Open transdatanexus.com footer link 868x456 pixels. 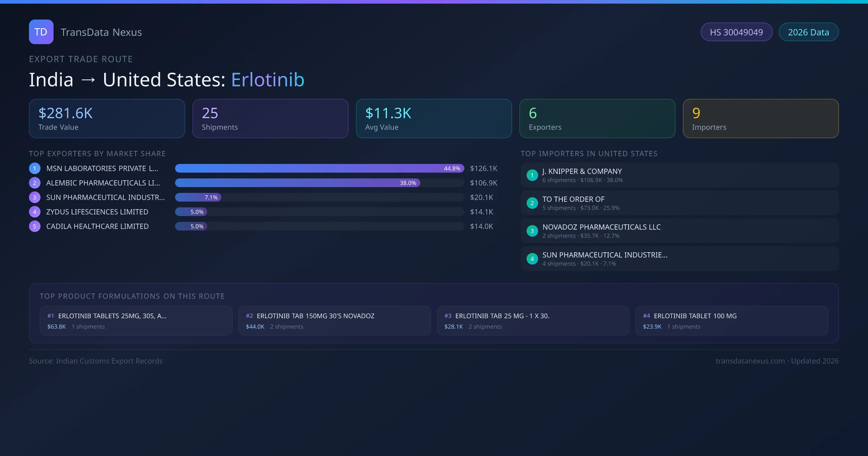click(x=750, y=361)
